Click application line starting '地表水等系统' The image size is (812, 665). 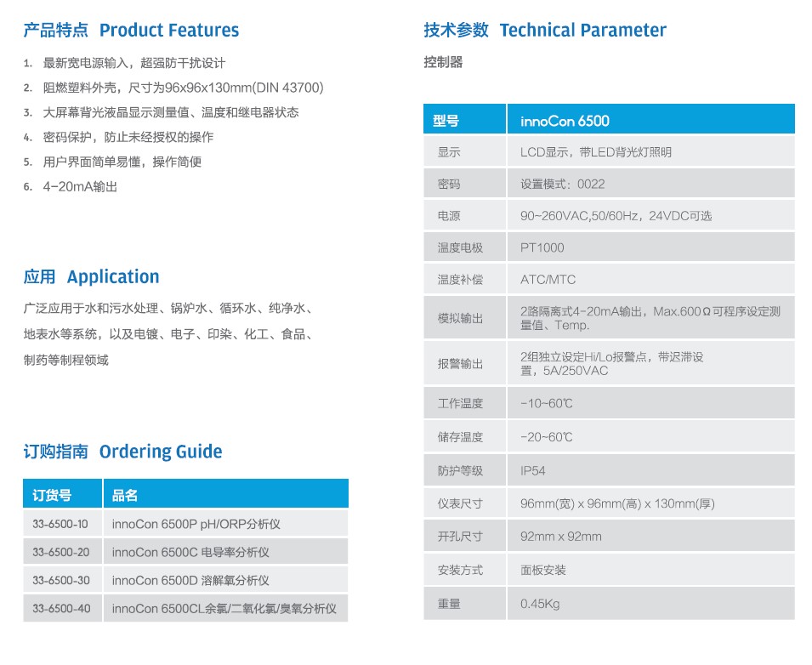click(x=168, y=334)
